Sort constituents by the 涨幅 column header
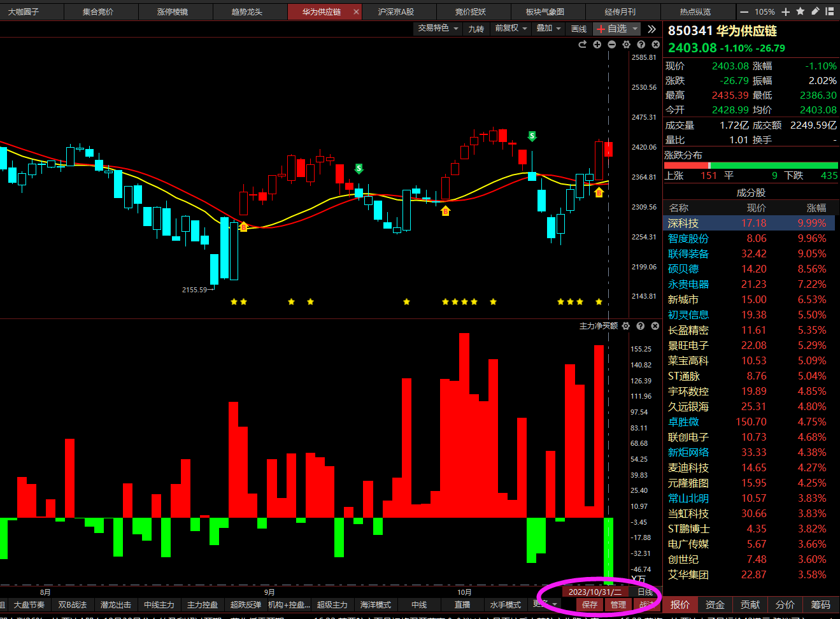 click(816, 208)
